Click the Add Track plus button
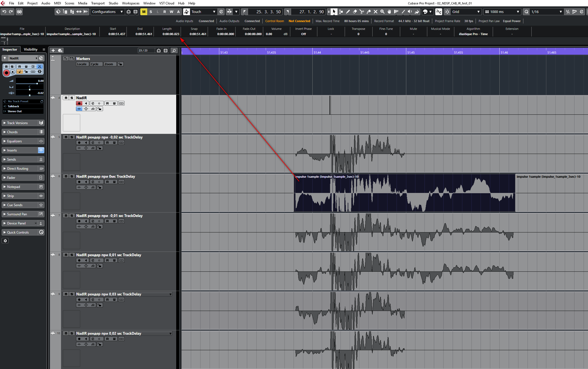 (x=53, y=50)
